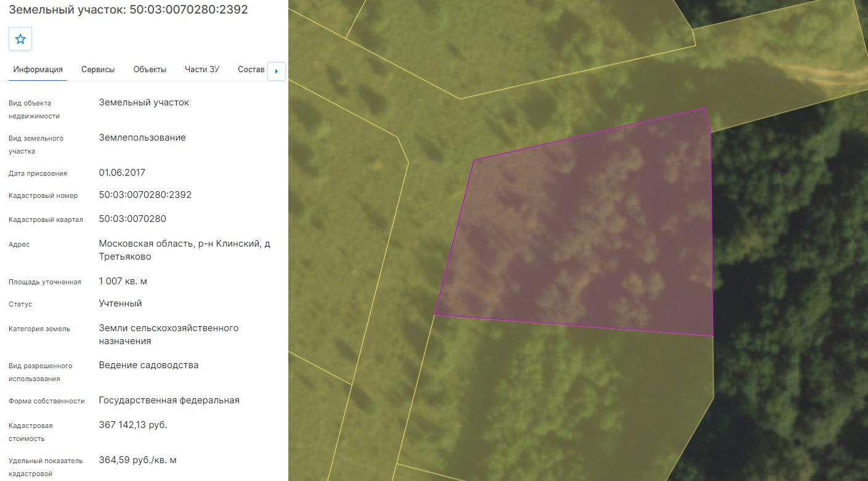Click the label Кадастровая стоимость
Viewport: 868px width, 481px height.
point(31,432)
